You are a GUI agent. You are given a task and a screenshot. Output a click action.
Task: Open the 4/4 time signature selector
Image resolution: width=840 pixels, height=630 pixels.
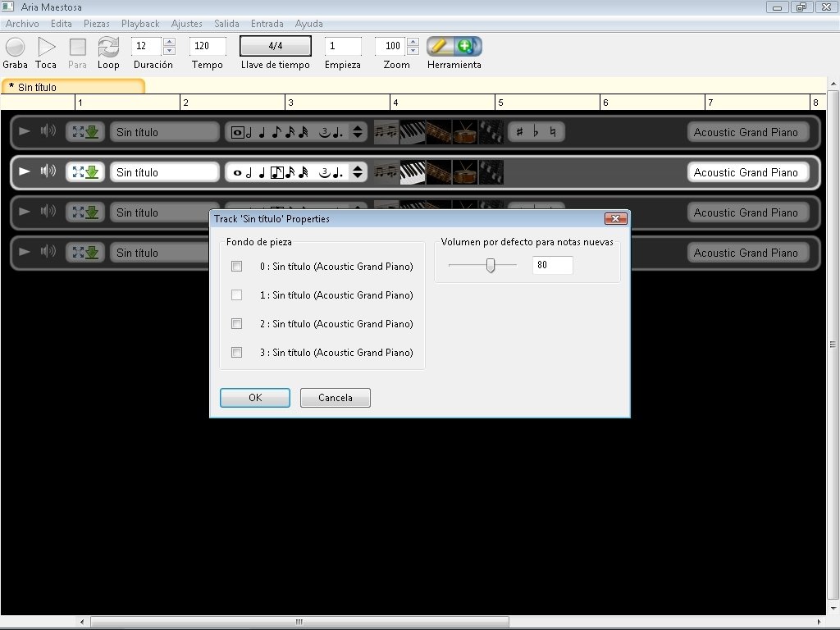[x=276, y=46]
